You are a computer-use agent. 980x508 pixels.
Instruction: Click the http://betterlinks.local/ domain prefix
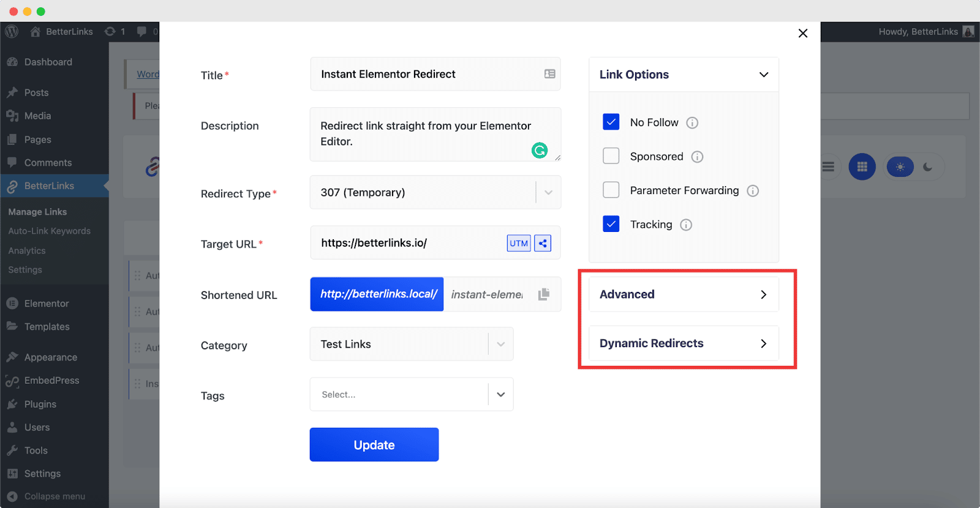[x=377, y=294]
